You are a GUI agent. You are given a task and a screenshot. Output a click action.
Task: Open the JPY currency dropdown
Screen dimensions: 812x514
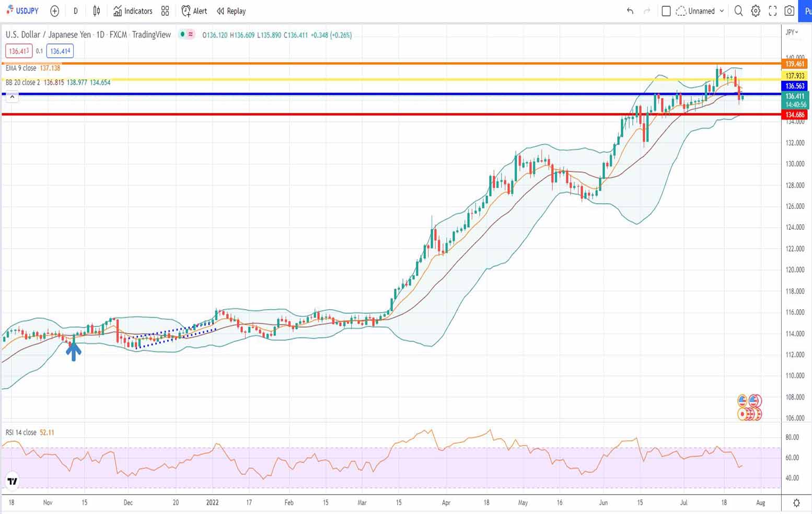(792, 32)
